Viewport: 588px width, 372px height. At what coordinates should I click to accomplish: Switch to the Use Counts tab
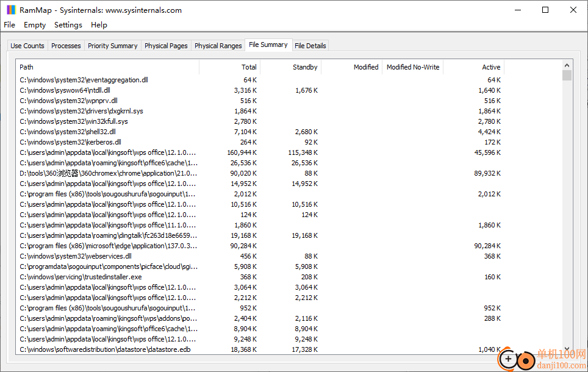(27, 46)
